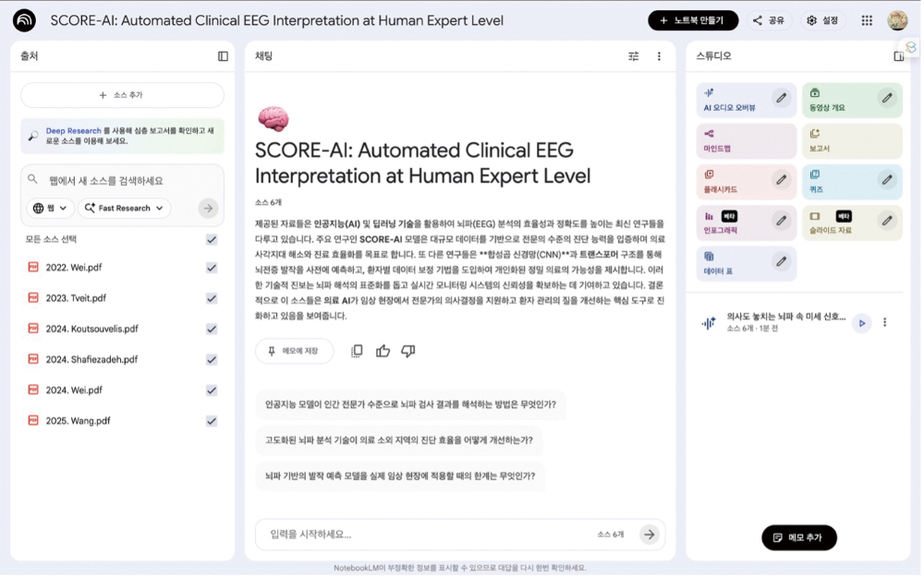Open the Fast Research mode dropdown

point(124,209)
